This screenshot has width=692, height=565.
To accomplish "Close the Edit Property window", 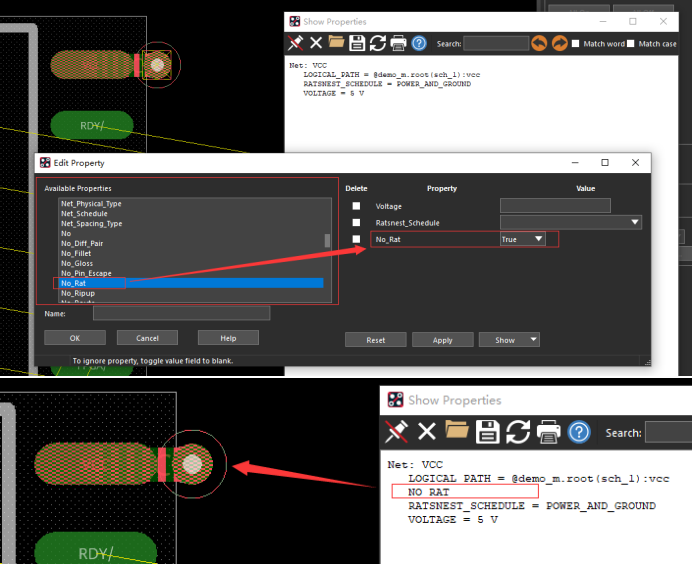I will coord(635,162).
